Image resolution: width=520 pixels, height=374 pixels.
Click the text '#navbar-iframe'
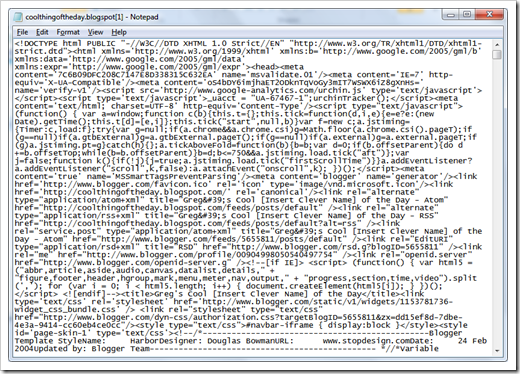279,325
